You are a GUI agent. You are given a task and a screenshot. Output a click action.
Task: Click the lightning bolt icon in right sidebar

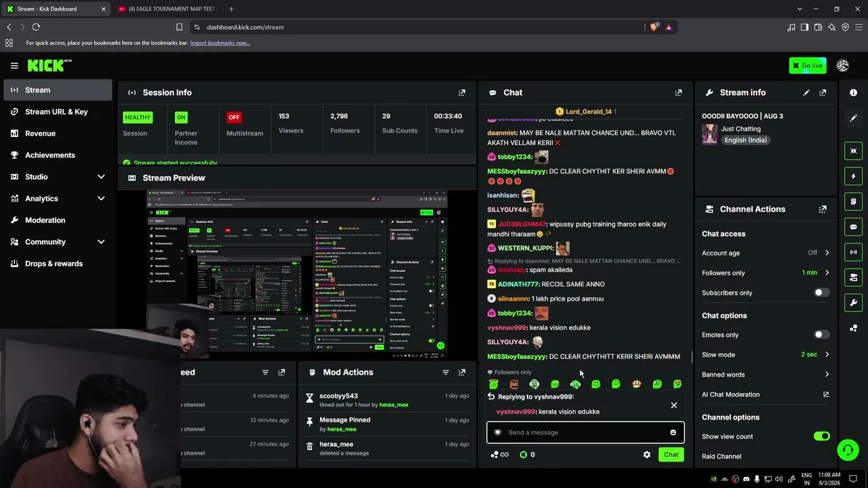coord(853,176)
